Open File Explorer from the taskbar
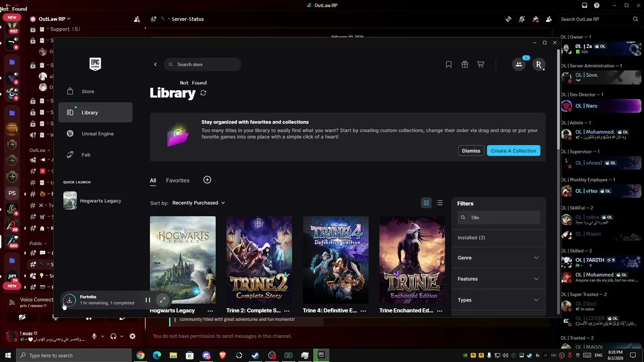The width and height of the screenshot is (644, 362). pyautogui.click(x=173, y=355)
